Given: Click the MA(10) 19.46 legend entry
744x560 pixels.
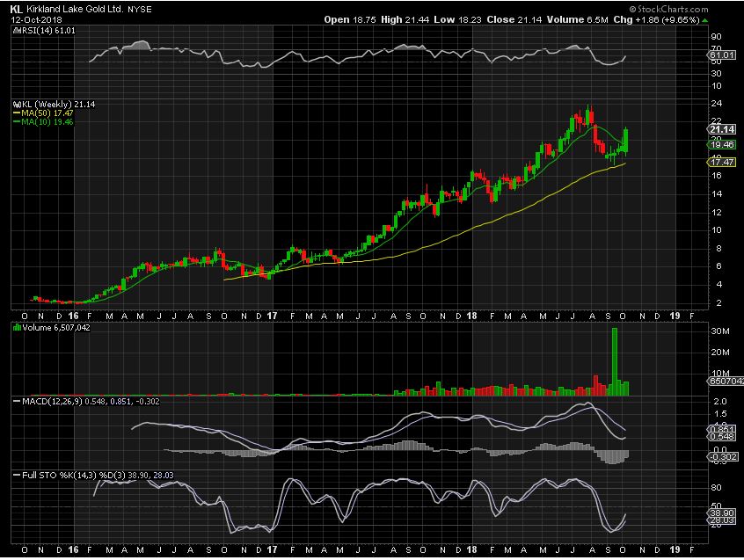Looking at the screenshot, I should [x=47, y=122].
